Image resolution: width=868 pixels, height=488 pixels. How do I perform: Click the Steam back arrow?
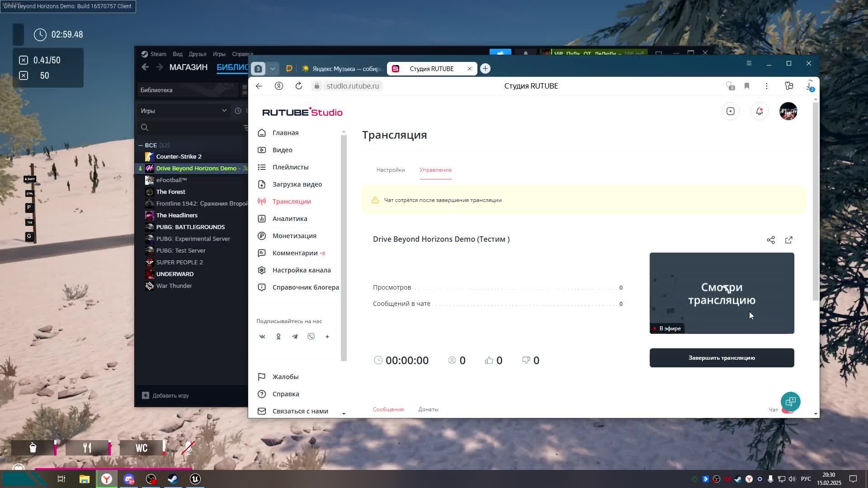tap(145, 67)
